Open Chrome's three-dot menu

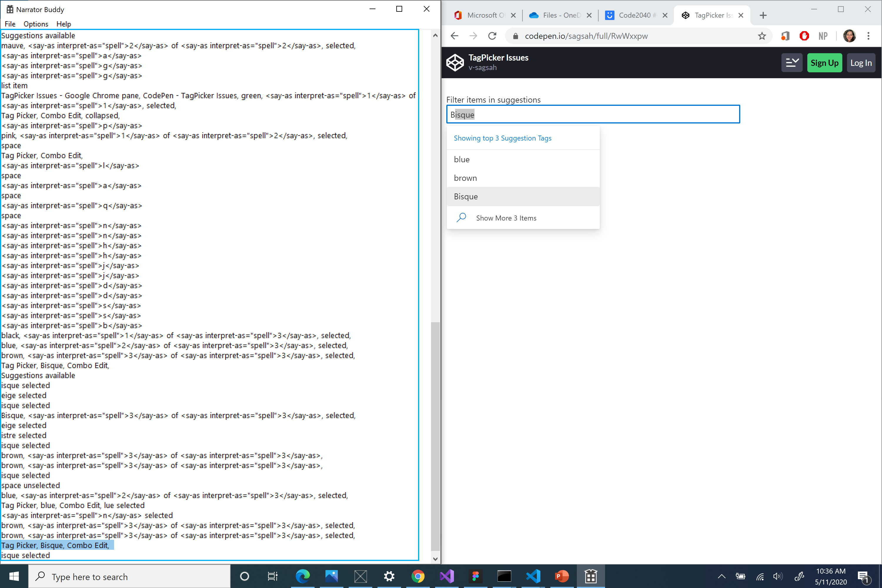pyautogui.click(x=868, y=36)
